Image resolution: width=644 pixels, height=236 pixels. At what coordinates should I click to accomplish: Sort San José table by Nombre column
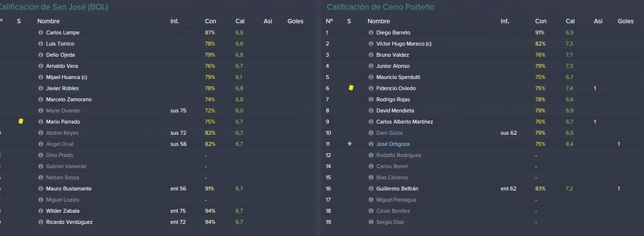pyautogui.click(x=48, y=21)
